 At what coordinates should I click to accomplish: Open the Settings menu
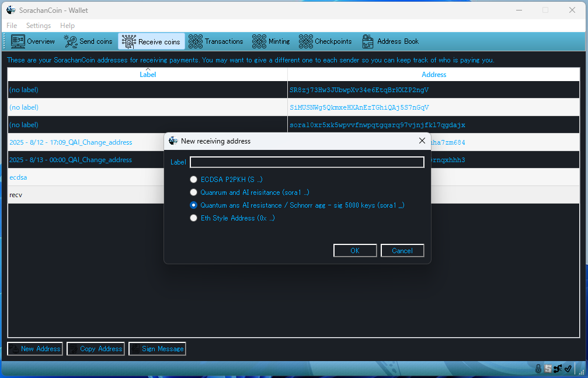pyautogui.click(x=39, y=26)
